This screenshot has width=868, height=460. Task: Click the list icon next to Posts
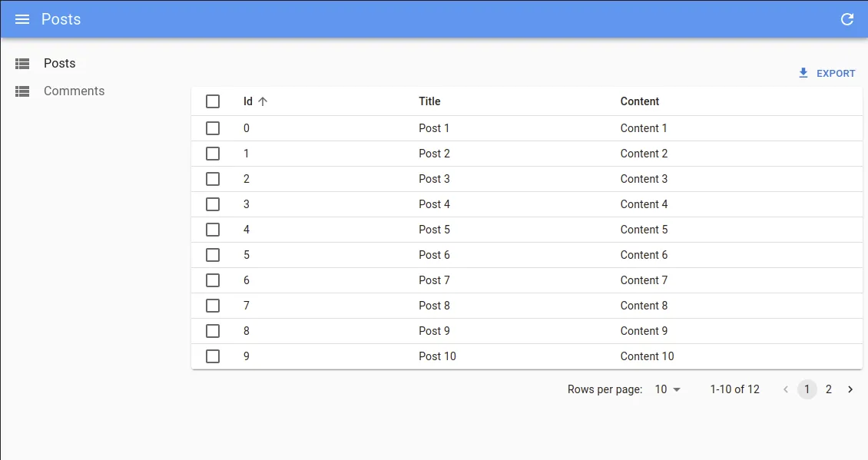point(22,64)
